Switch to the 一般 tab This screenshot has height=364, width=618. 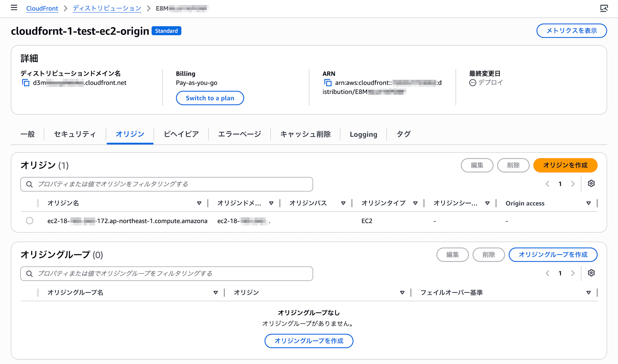pos(28,134)
